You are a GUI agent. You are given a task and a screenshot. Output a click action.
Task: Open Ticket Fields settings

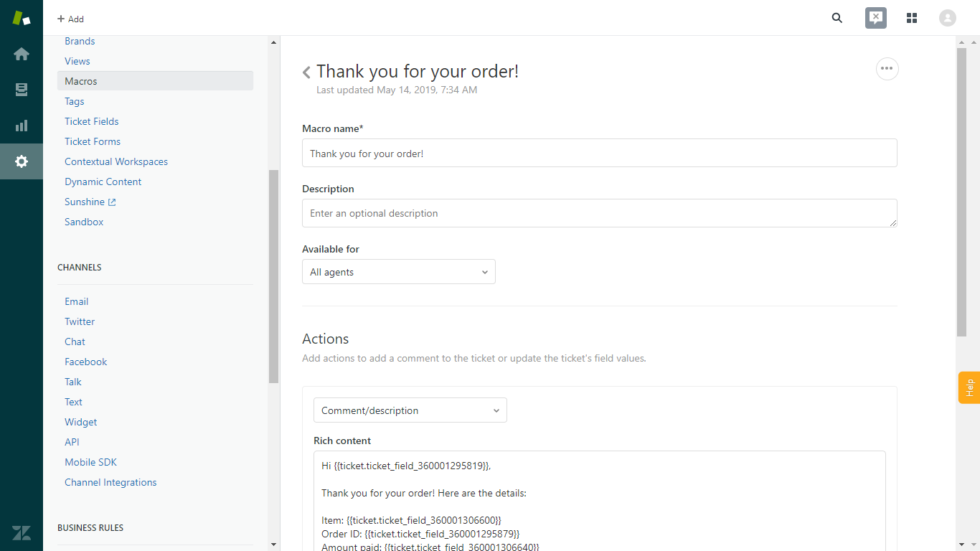coord(92,121)
